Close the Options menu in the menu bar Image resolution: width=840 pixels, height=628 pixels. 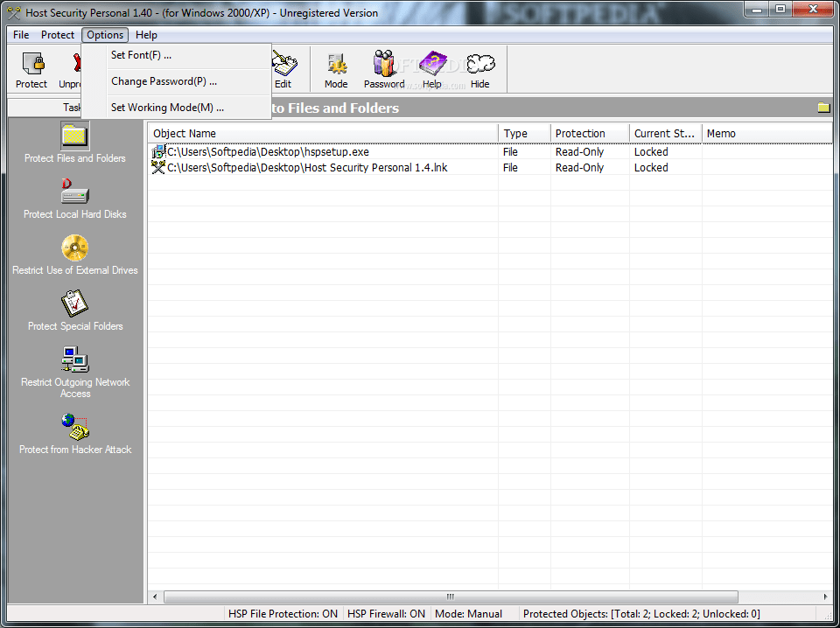(x=105, y=35)
